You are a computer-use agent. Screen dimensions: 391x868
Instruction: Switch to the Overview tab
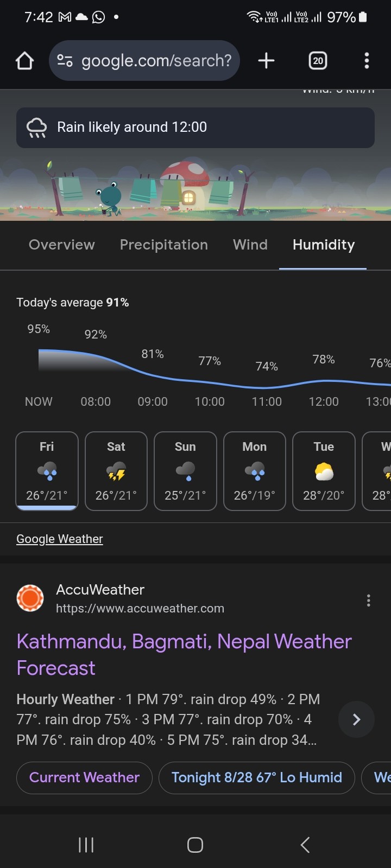tap(62, 245)
